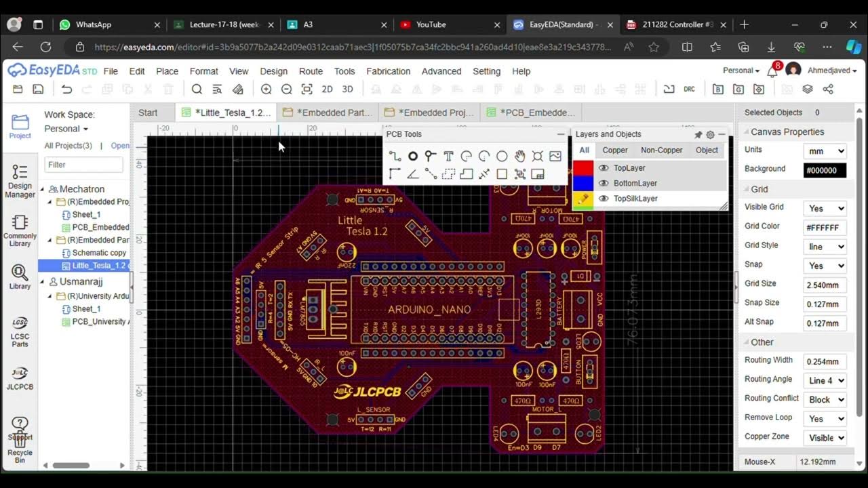Open the Place menu
This screenshot has height=488, width=868.
pos(167,71)
